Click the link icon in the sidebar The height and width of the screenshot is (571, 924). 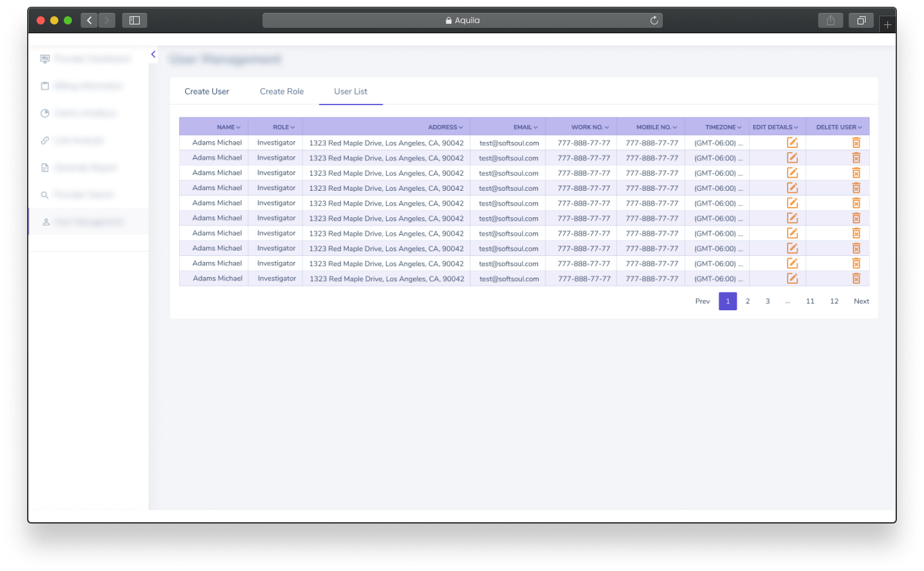click(x=45, y=140)
